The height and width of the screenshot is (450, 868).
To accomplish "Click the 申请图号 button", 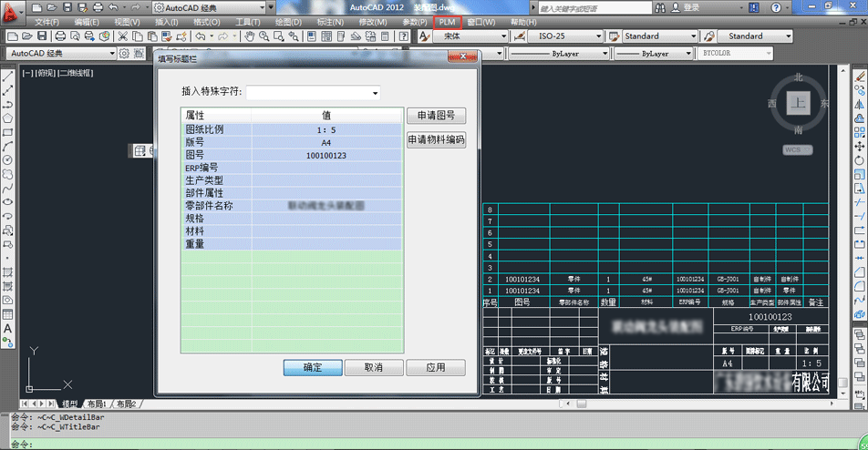I will (436, 117).
